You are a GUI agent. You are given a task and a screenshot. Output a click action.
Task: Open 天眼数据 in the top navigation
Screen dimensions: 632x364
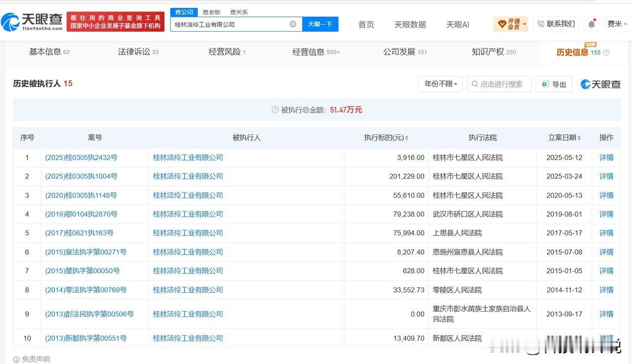click(410, 24)
